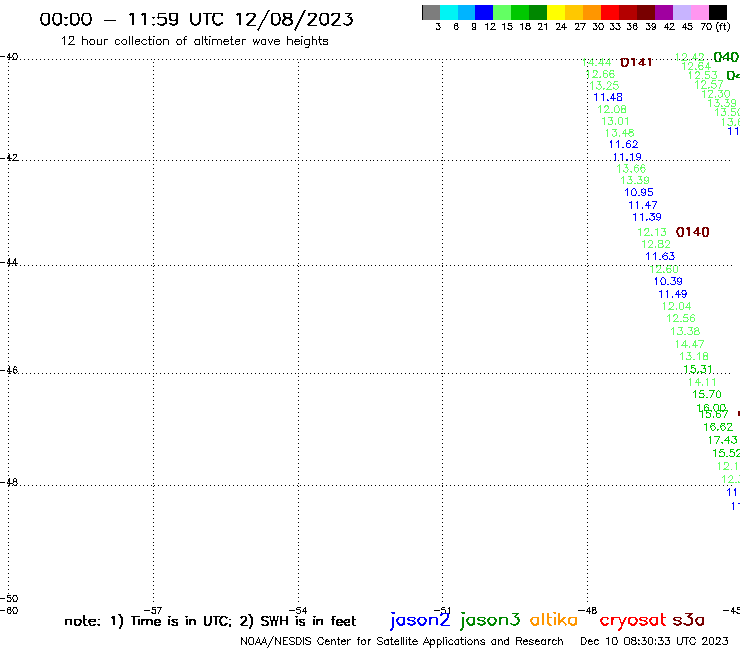740x650 pixels.
Task: Click wave height value 13.38
Action: [x=685, y=331]
